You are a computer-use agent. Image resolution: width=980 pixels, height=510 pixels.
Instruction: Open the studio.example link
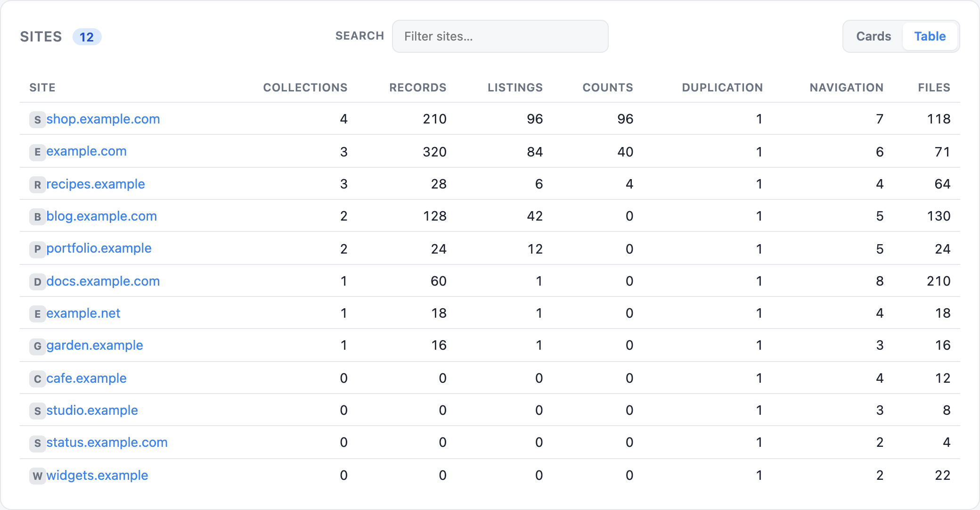tap(92, 410)
